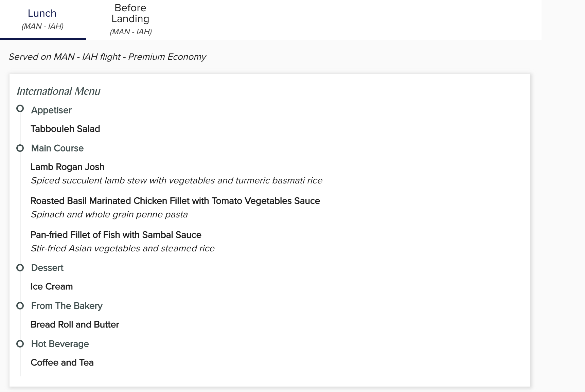
Task: Click the Lamb Rogan Josh dish
Action: pos(68,167)
